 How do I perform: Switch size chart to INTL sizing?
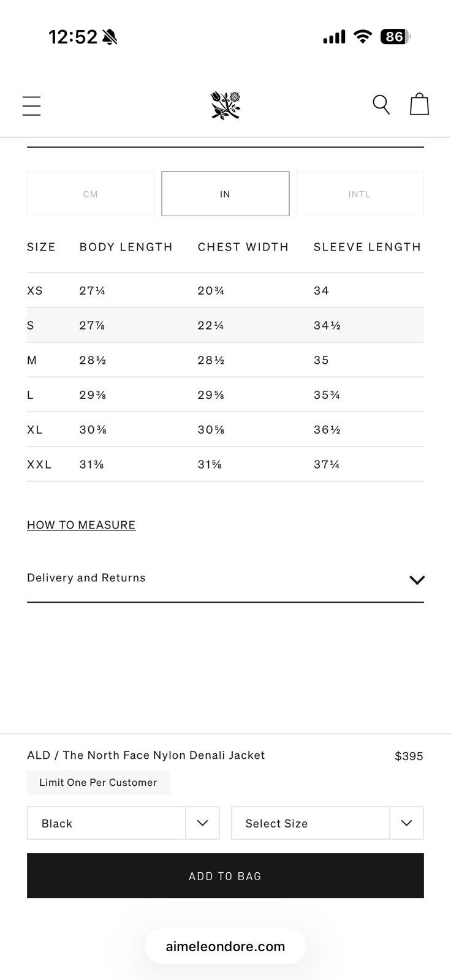tap(360, 194)
